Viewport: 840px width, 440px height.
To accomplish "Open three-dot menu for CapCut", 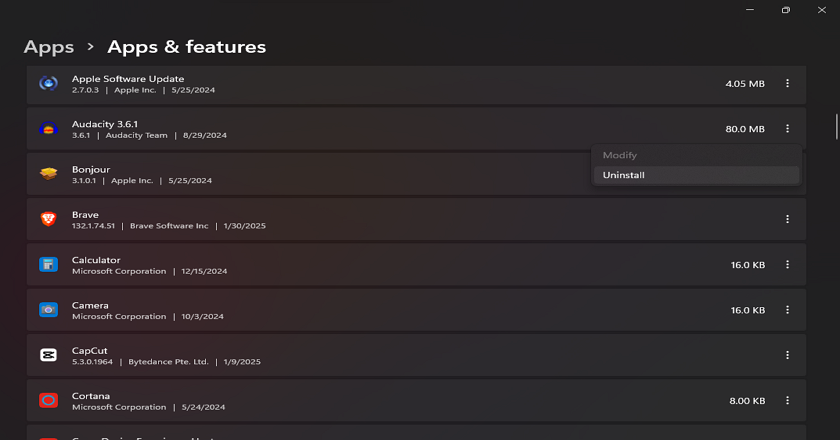I will coord(788,355).
